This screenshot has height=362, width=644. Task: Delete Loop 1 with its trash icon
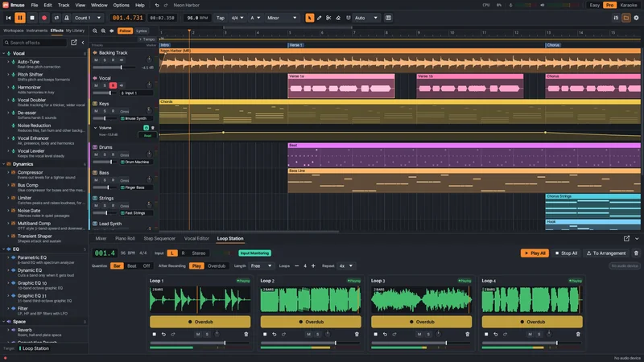point(246,334)
